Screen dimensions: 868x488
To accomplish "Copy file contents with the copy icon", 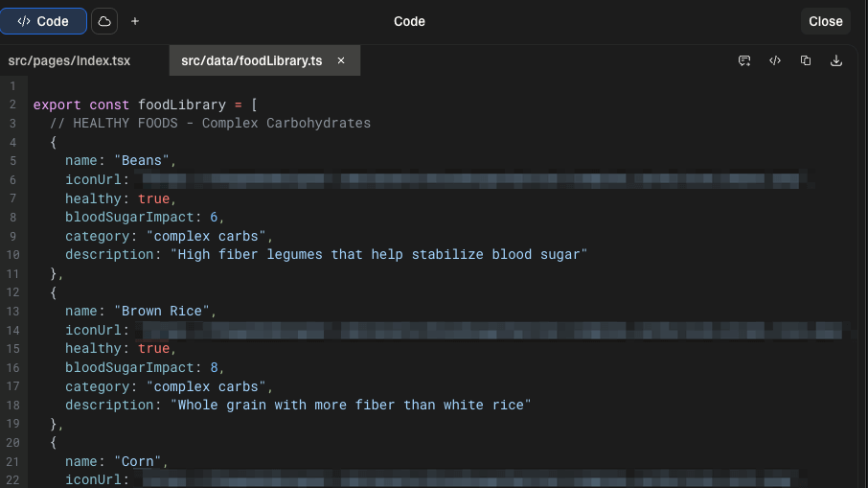I will (806, 60).
